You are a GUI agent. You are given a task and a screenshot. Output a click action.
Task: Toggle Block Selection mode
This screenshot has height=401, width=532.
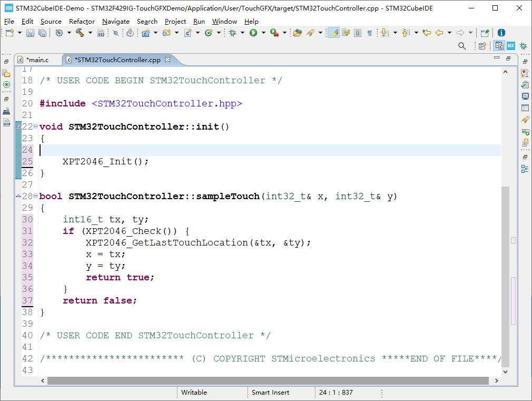(x=358, y=33)
